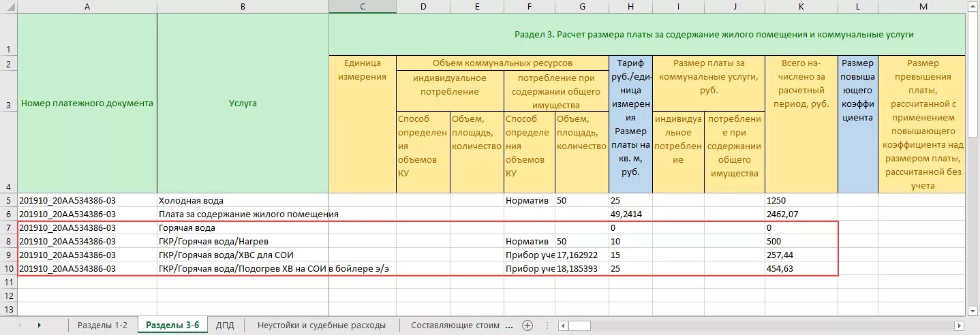Select row 11 header
Image resolution: width=980 pixels, height=335 pixels.
point(8,282)
